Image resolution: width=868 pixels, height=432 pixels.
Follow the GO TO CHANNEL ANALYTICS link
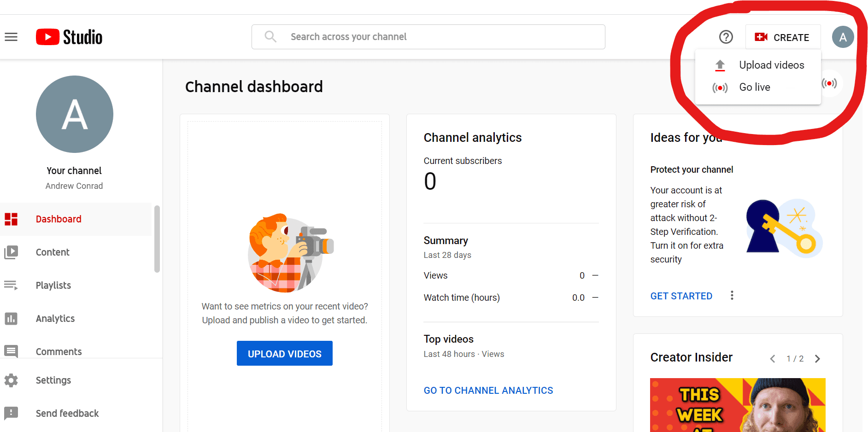tap(488, 391)
